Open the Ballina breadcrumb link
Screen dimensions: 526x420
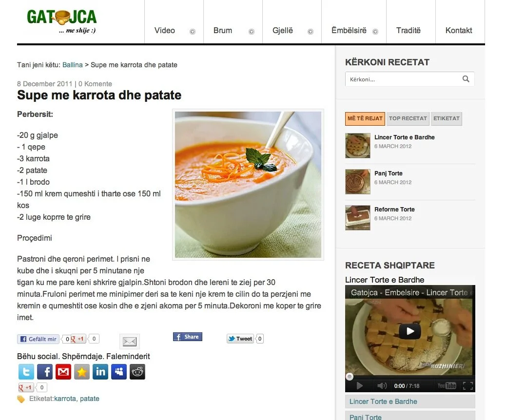(73, 65)
